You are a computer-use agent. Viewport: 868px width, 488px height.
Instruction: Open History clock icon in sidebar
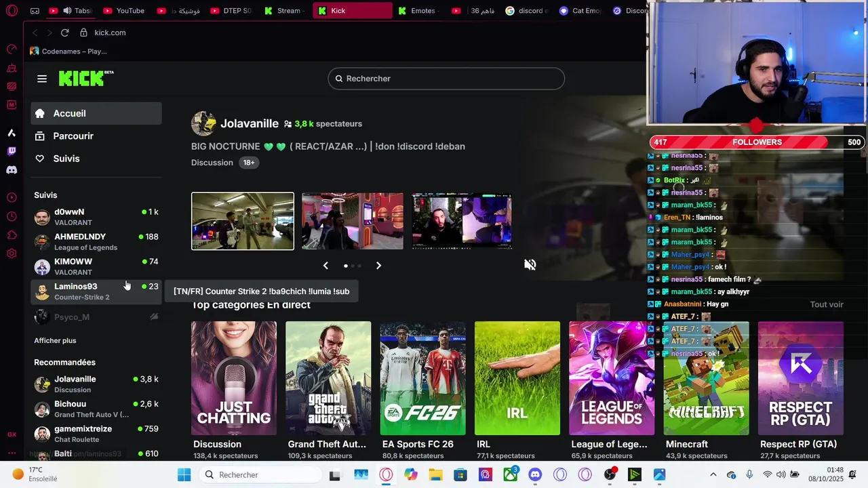12,216
